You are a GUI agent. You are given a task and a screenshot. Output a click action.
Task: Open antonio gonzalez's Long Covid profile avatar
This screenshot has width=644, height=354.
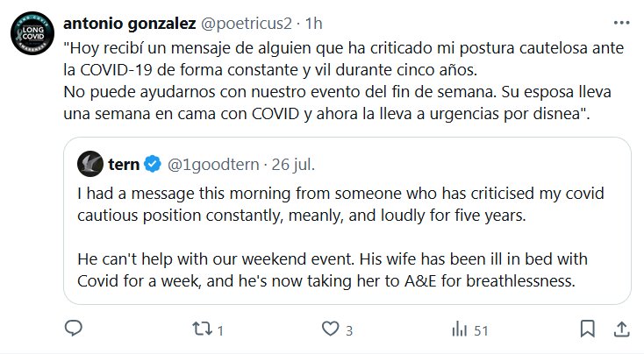pyautogui.click(x=32, y=40)
